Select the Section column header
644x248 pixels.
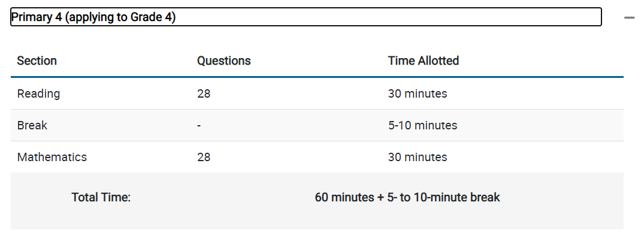[37, 61]
